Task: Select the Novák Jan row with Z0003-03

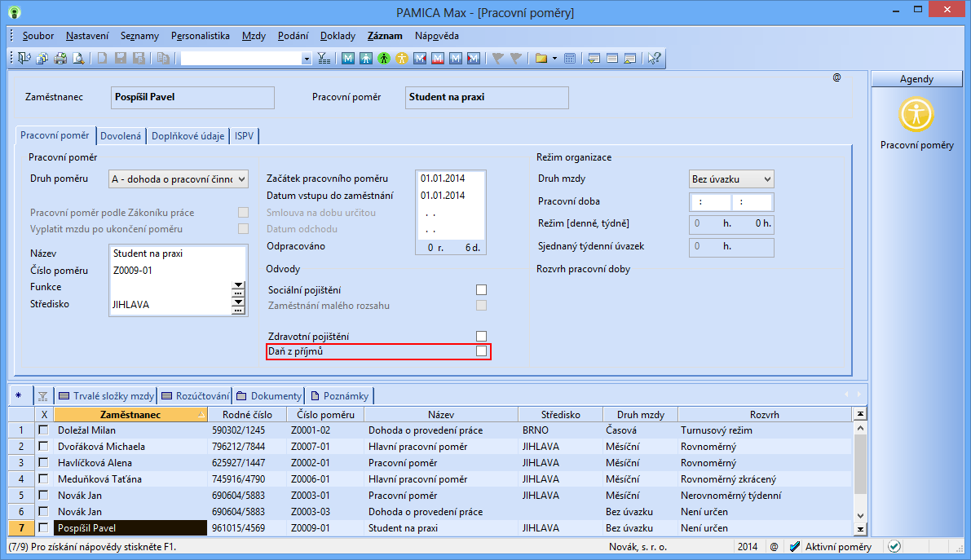Action: pos(430,512)
